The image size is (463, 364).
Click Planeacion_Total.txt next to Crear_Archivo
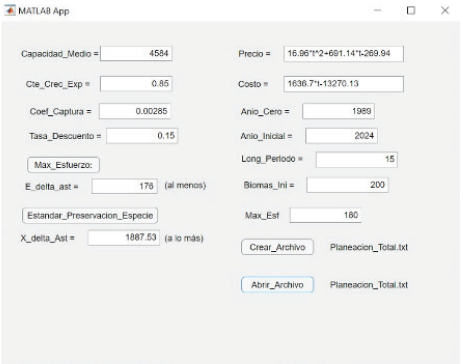[x=369, y=247]
